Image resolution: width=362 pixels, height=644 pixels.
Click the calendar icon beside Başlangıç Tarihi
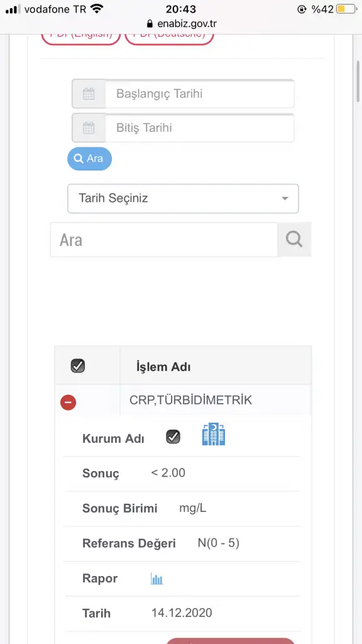(x=89, y=94)
